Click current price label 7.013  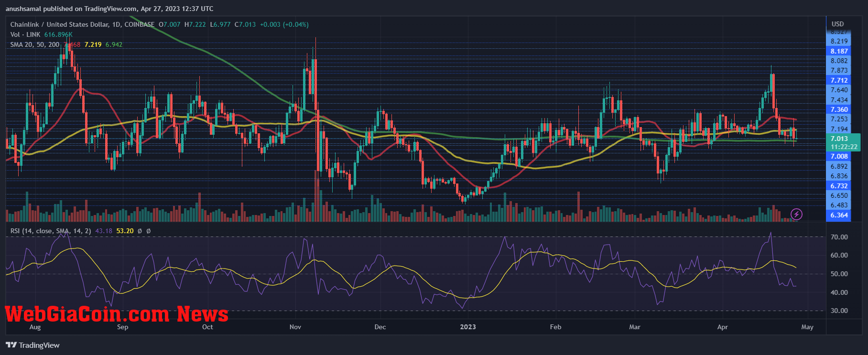839,139
